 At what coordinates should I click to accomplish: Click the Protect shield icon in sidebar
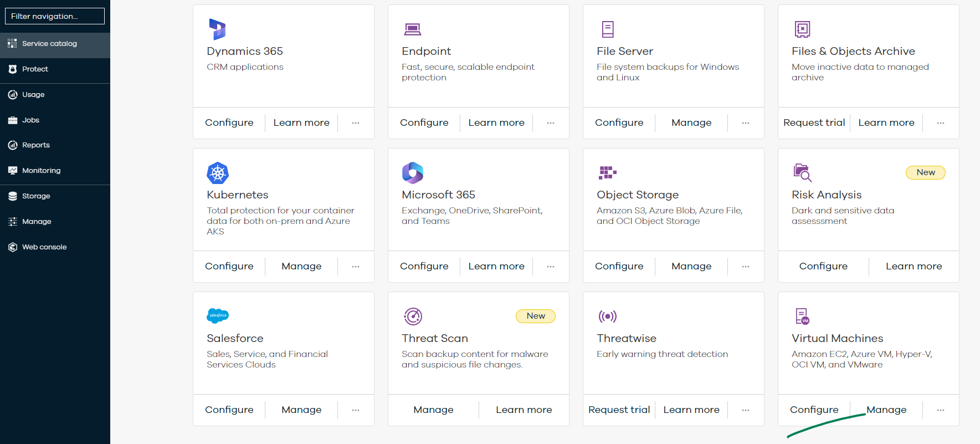tap(13, 69)
